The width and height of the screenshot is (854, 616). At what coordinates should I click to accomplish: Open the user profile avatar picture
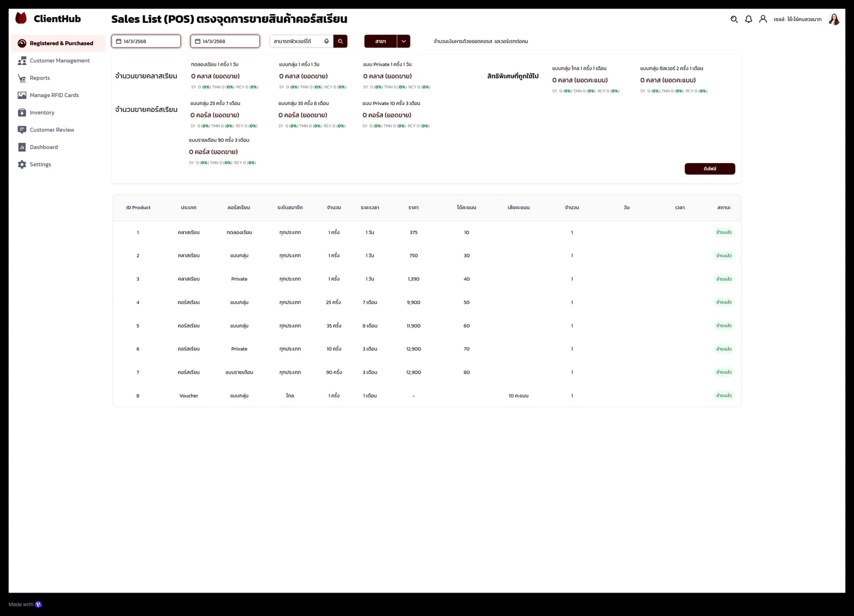tap(834, 19)
